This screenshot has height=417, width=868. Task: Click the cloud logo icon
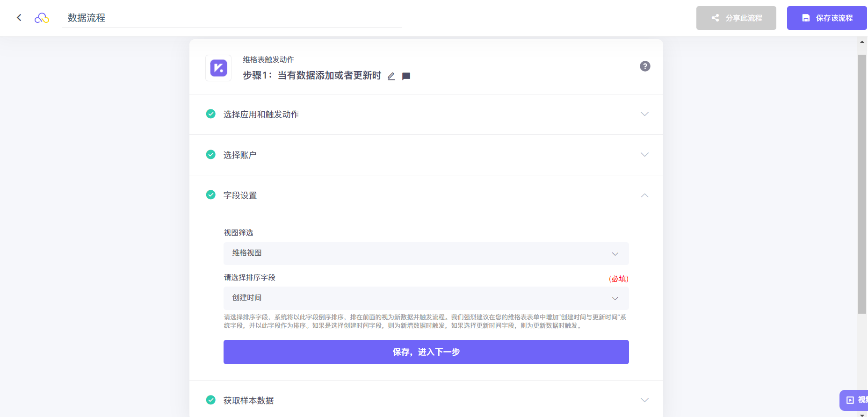pos(42,18)
